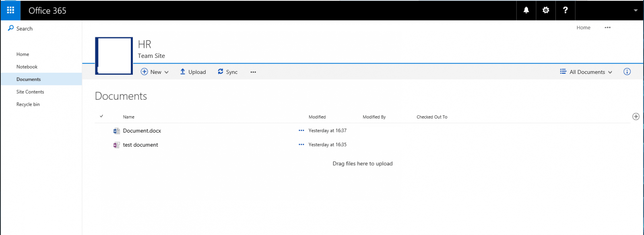Click the "Yesterday at 16:35" modified date
Viewport: 644px width, 235px height.
[328, 145]
